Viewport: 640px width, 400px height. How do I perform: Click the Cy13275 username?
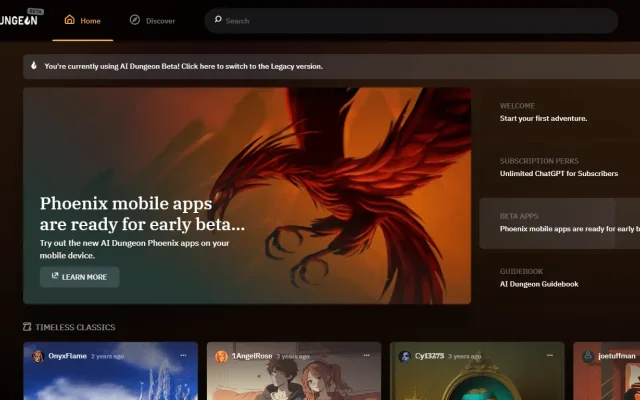pos(429,356)
